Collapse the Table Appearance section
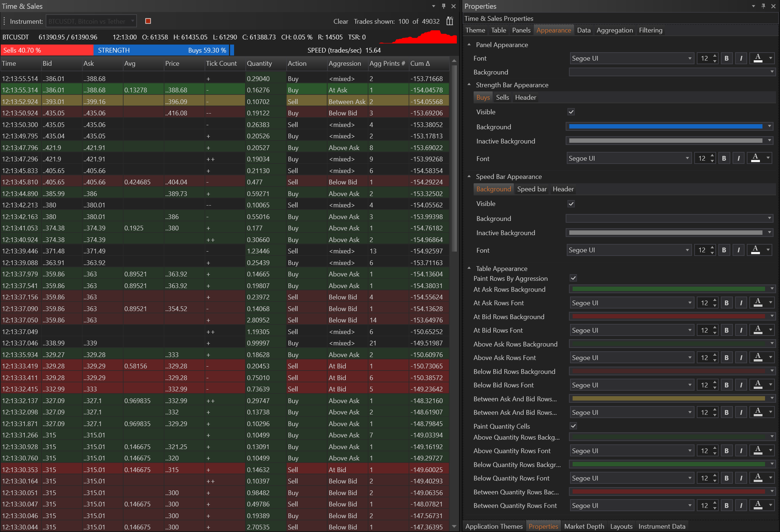Image resolution: width=780 pixels, height=532 pixels. tap(469, 268)
